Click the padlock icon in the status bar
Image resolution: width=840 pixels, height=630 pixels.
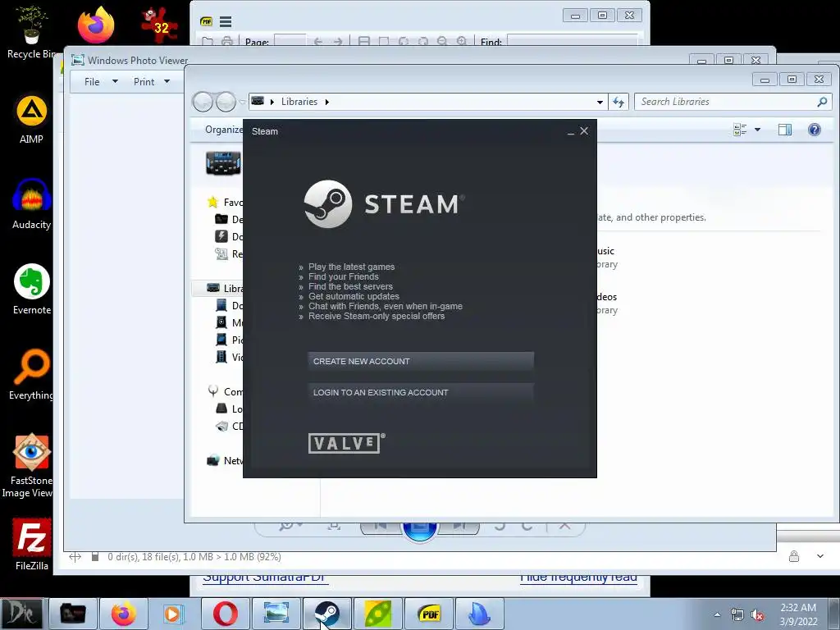(x=794, y=557)
